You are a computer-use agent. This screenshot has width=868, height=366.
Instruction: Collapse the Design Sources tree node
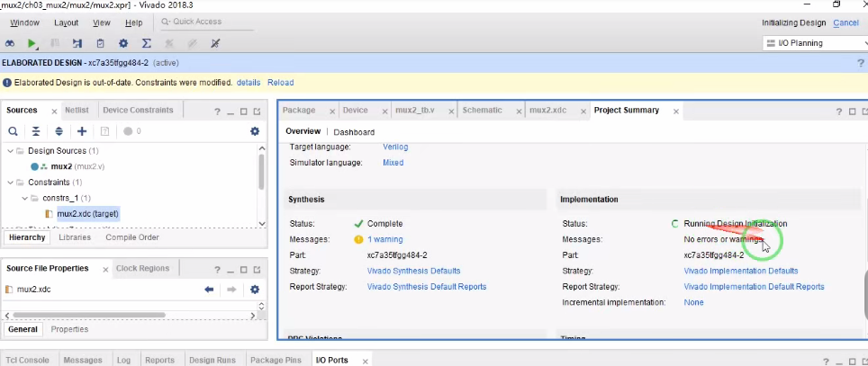tap(10, 150)
